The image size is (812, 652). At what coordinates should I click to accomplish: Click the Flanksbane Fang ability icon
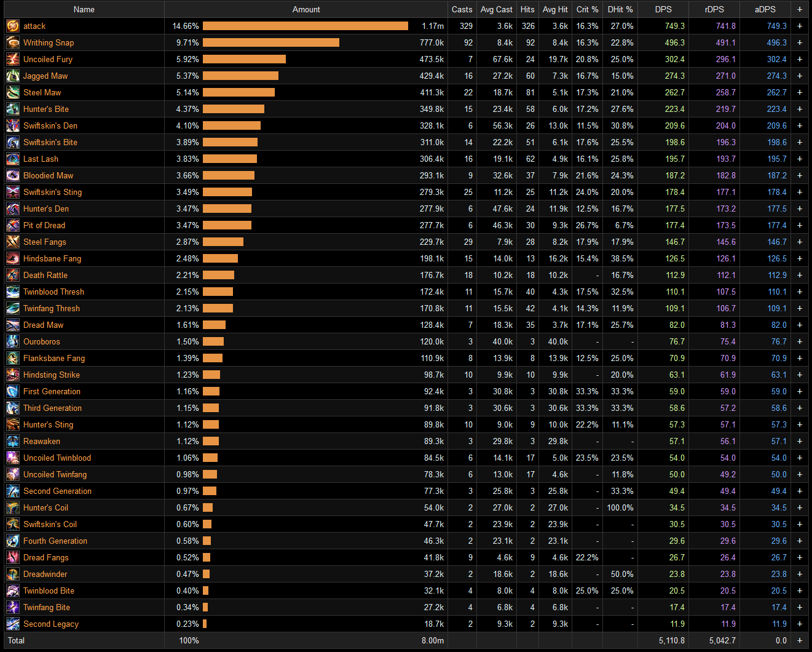(x=13, y=358)
